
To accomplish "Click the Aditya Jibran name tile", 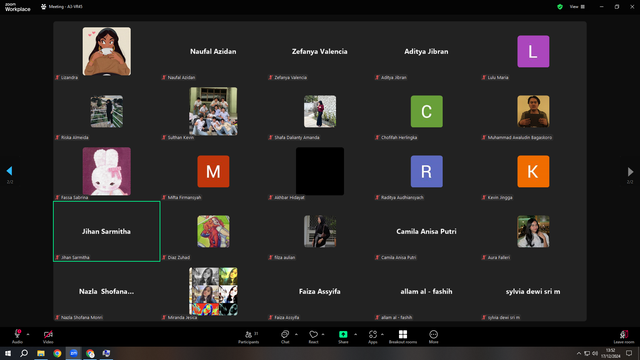I will click(x=426, y=51).
